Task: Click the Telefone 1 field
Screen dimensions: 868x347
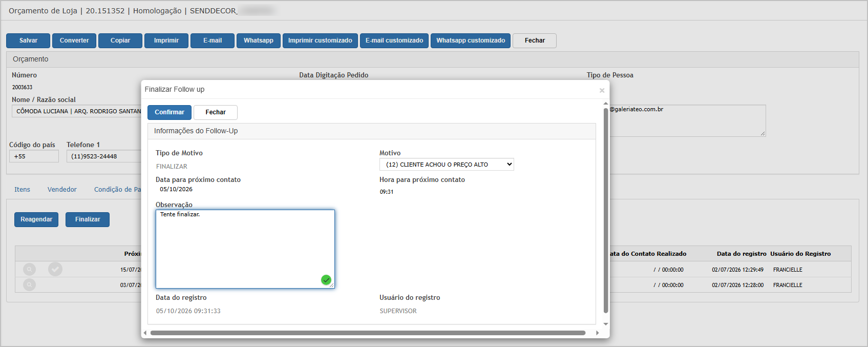Action: tap(104, 156)
